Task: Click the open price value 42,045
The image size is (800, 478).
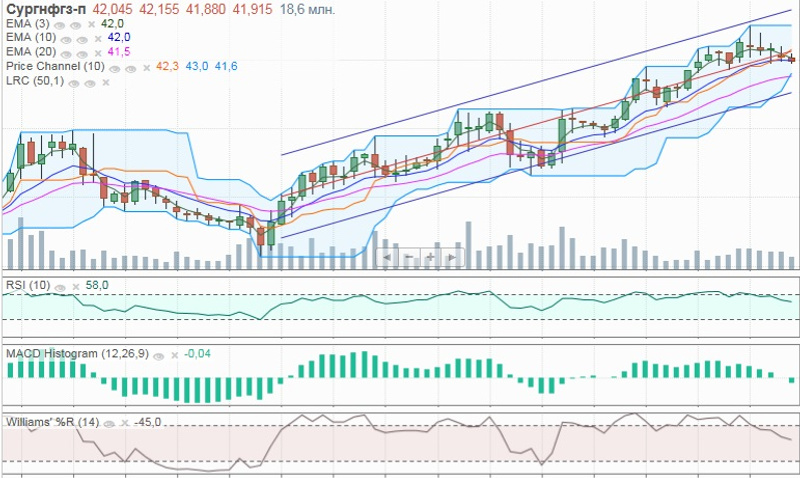Action: (x=112, y=9)
